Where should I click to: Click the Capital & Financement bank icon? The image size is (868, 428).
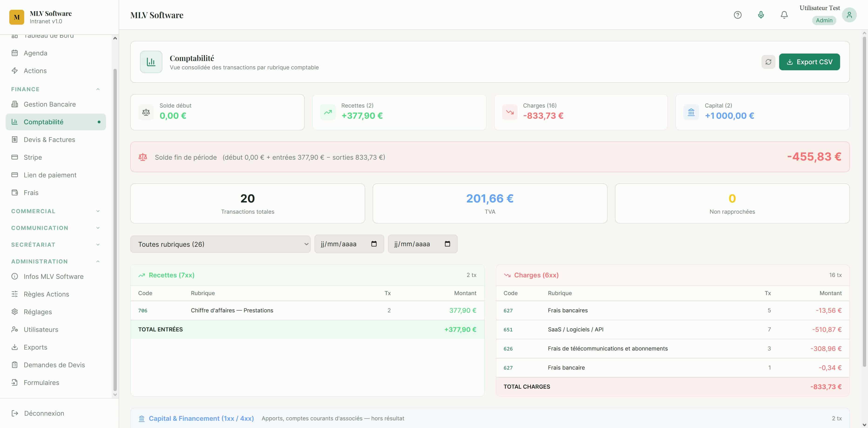click(141, 418)
